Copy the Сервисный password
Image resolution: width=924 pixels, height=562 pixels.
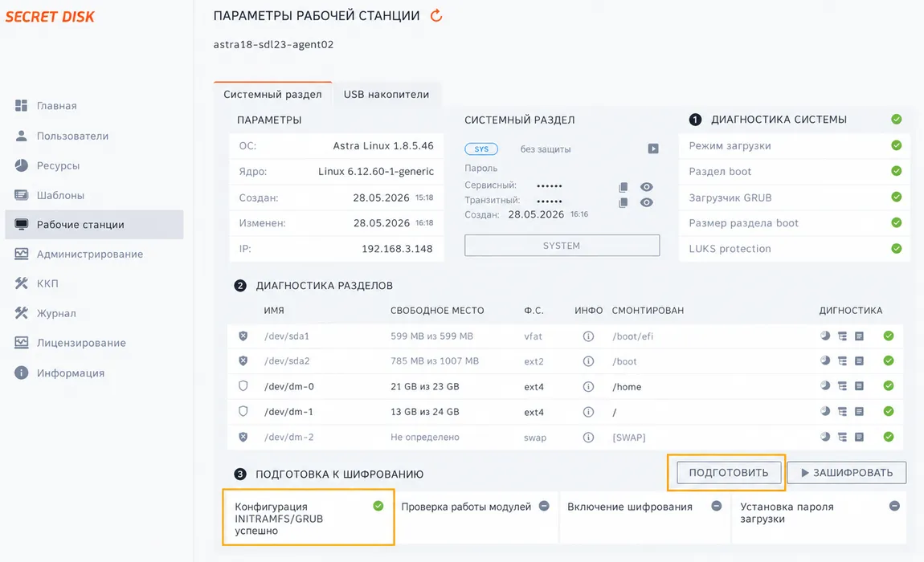pyautogui.click(x=623, y=187)
